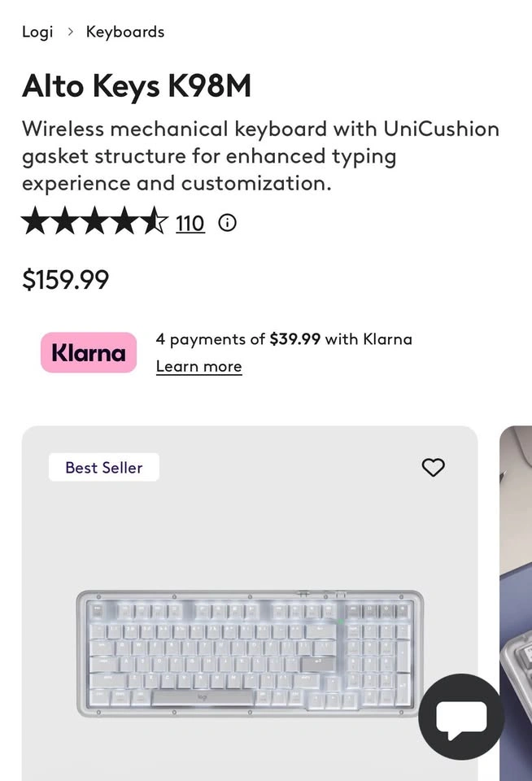Click the pink Klarna logo badge
532x781 pixels.
pos(89,352)
